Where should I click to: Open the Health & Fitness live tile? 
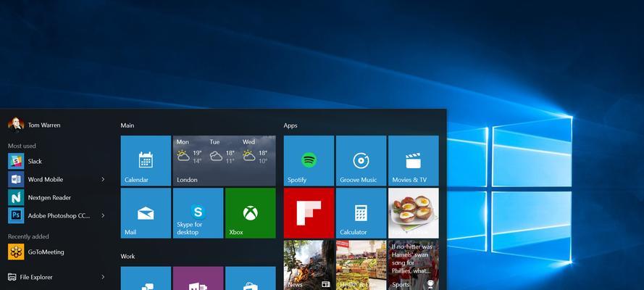[361, 265]
